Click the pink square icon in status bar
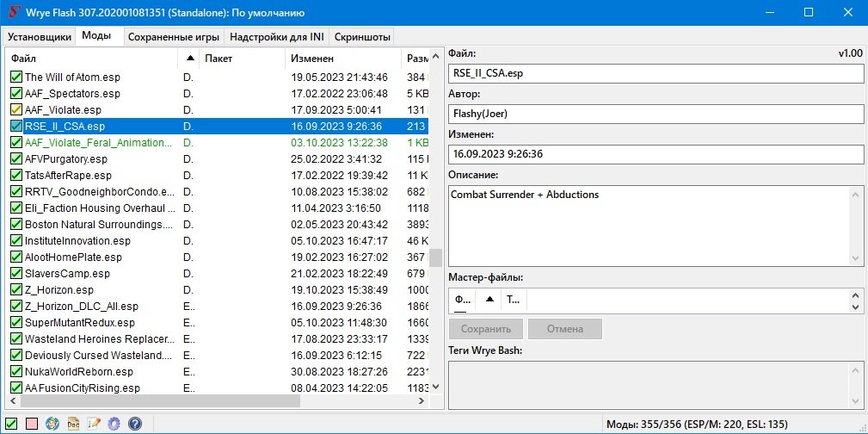 (32, 424)
